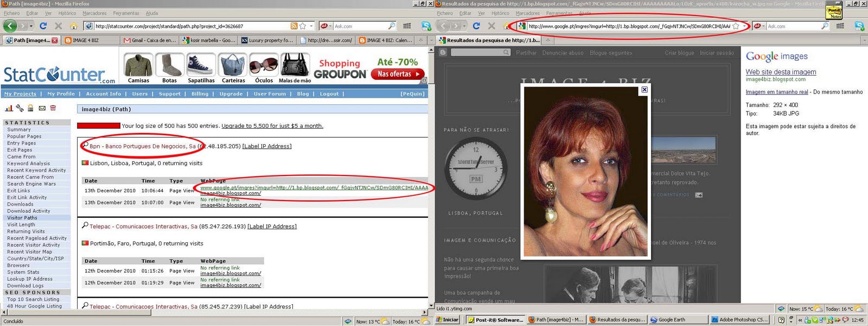
Task: Switch to kssir marbella Google tab
Action: [x=209, y=40]
